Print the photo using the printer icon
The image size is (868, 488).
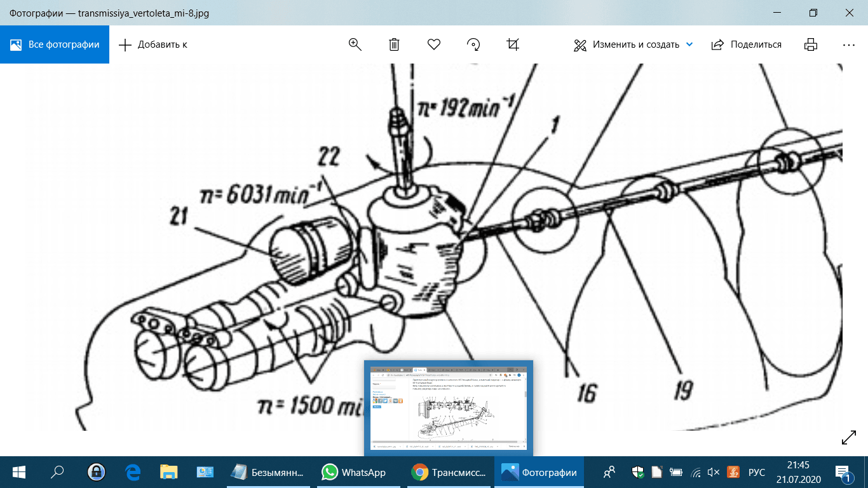(810, 44)
